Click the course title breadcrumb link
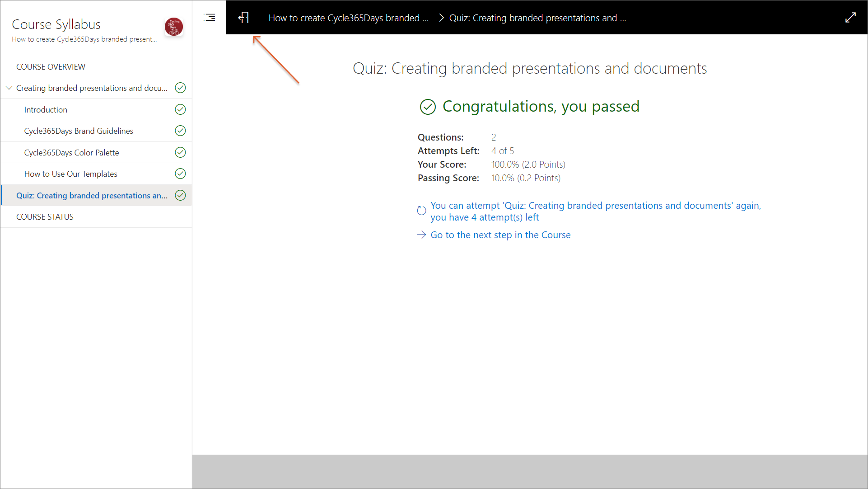Image resolution: width=868 pixels, height=489 pixels. pos(348,18)
